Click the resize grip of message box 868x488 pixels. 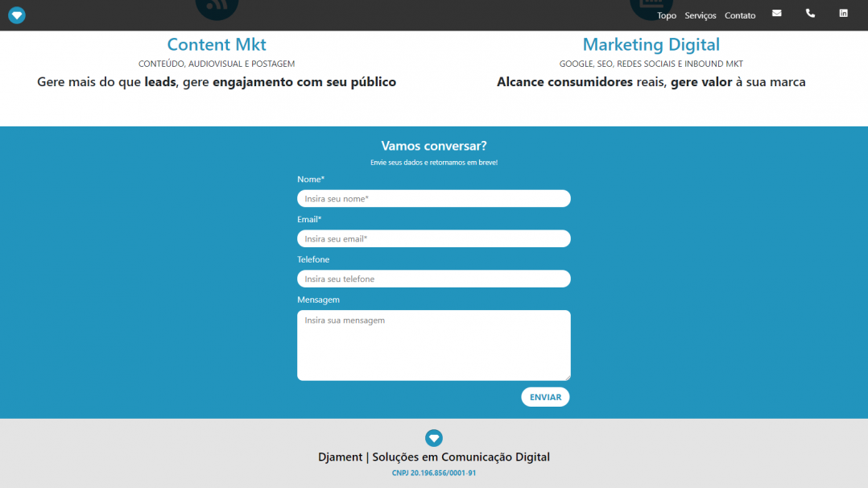click(568, 378)
